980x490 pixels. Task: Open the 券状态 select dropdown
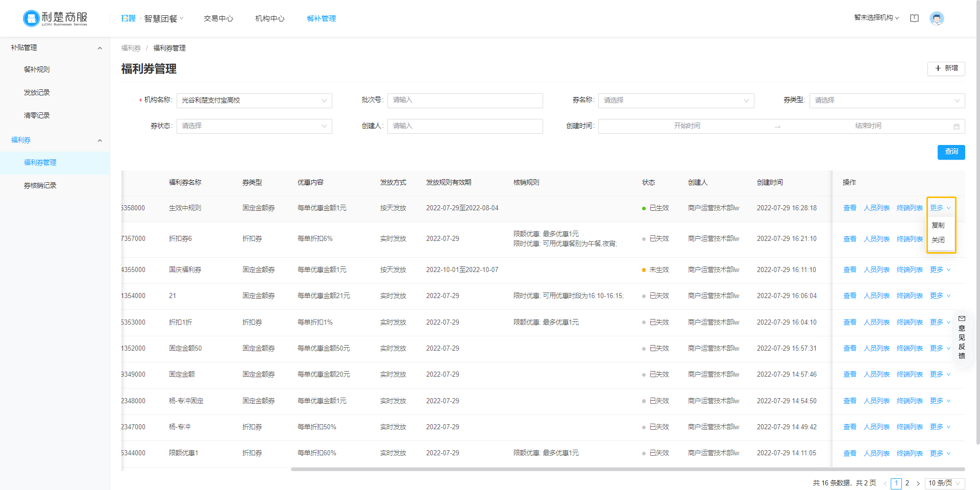pyautogui.click(x=254, y=126)
